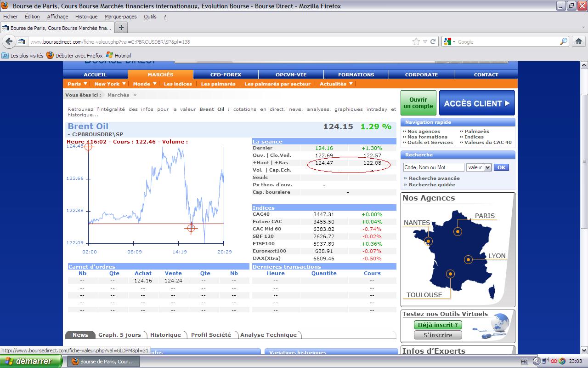This screenshot has height=368, width=588.
Task: Click the colorful round tray icon
Action: [562, 361]
